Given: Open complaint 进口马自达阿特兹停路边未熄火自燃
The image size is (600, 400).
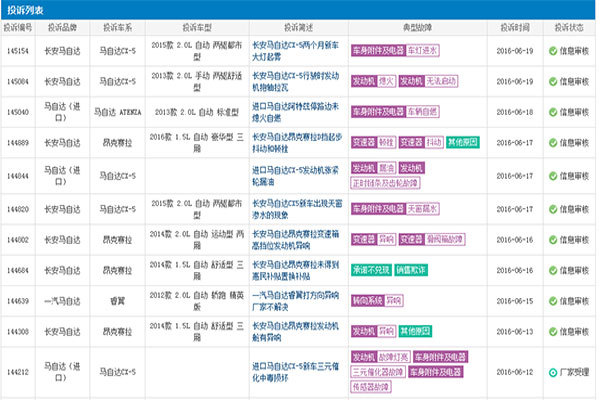Looking at the screenshot, I should tap(295, 112).
